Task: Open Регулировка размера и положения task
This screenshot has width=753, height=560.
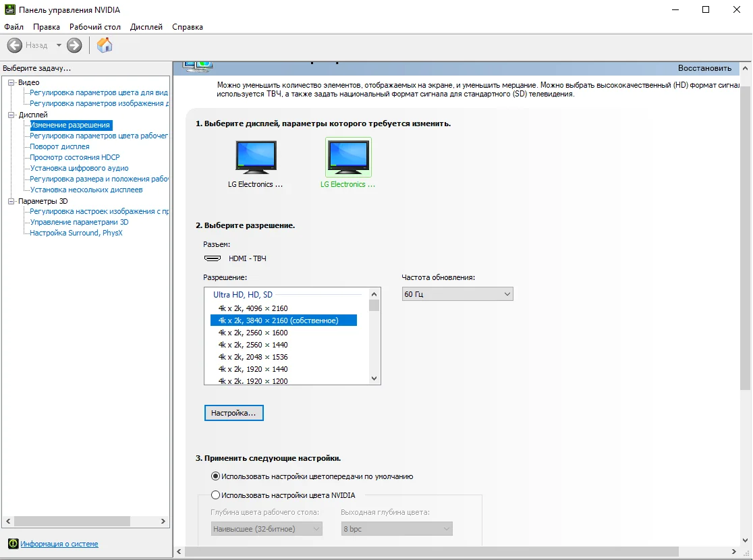Action: (99, 179)
